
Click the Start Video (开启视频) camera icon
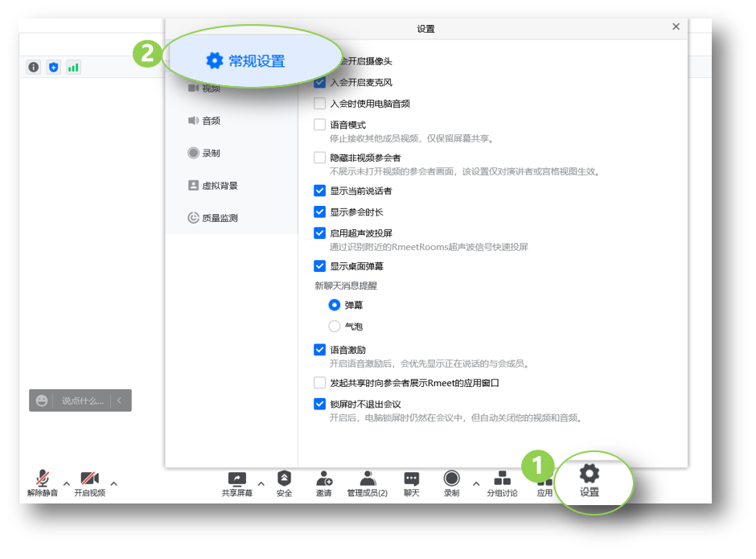click(x=89, y=479)
